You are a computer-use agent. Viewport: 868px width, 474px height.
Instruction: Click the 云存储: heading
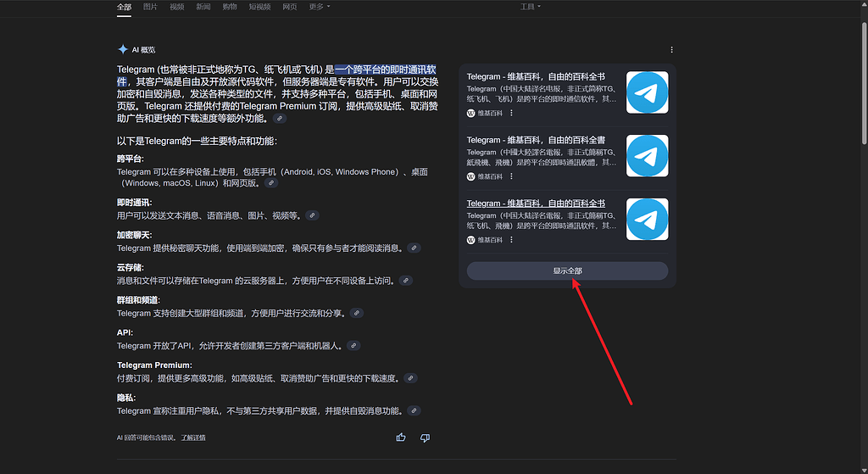(x=130, y=267)
